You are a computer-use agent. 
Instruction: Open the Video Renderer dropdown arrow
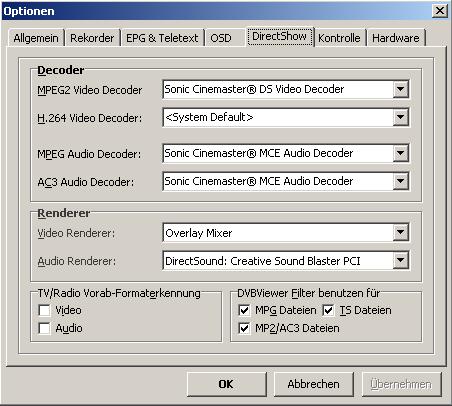tap(400, 233)
